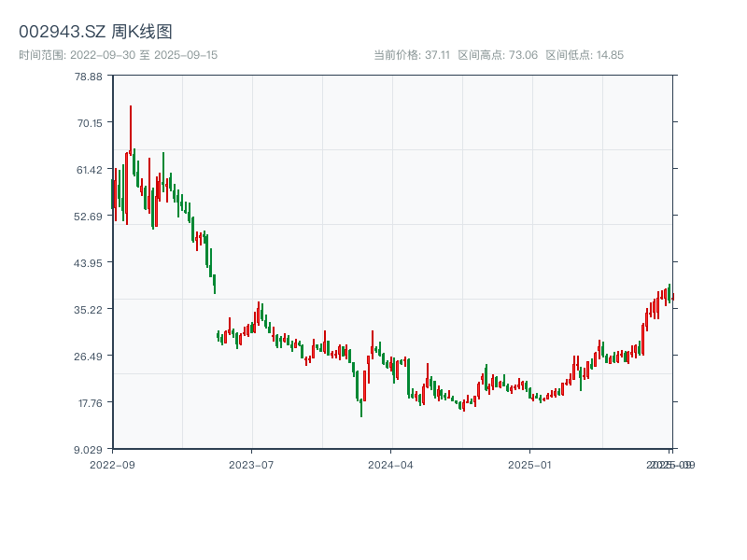Click the chart title 002943.SZ 周K线图

95,32
